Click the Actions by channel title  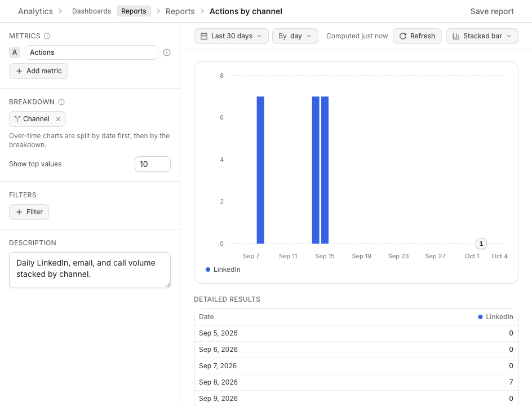pyautogui.click(x=246, y=11)
